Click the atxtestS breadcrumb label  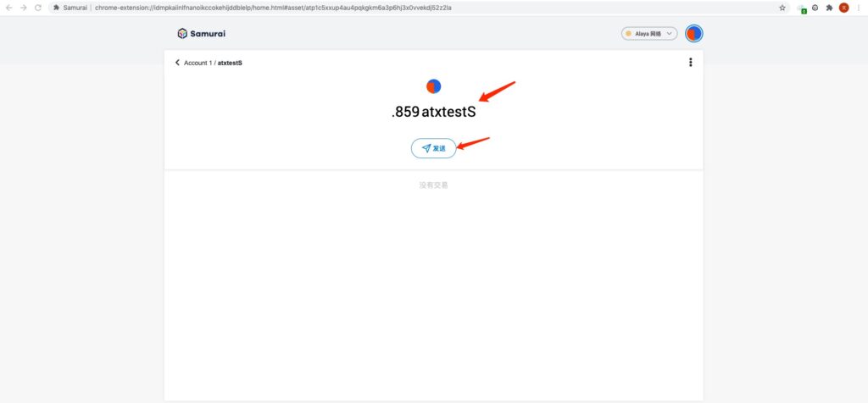(x=230, y=63)
